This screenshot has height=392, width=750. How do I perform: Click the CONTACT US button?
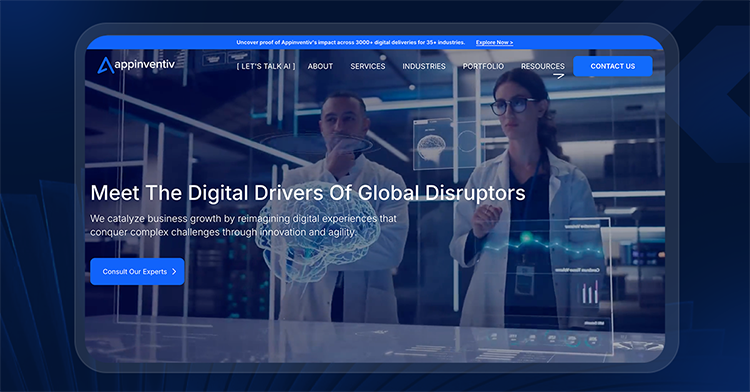point(613,66)
